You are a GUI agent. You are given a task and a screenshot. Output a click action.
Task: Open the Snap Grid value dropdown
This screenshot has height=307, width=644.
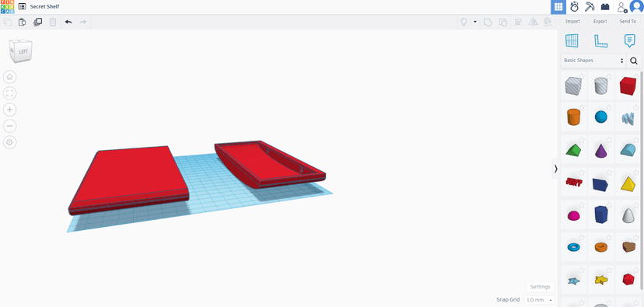click(540, 299)
